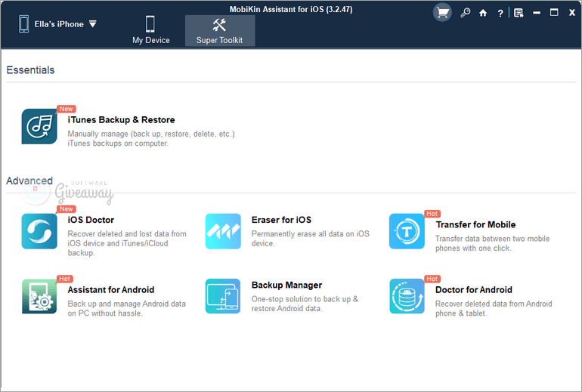Click the iPhone device icon beside Ella's iPhone
Screen dimensions: 582x392
tap(23, 24)
